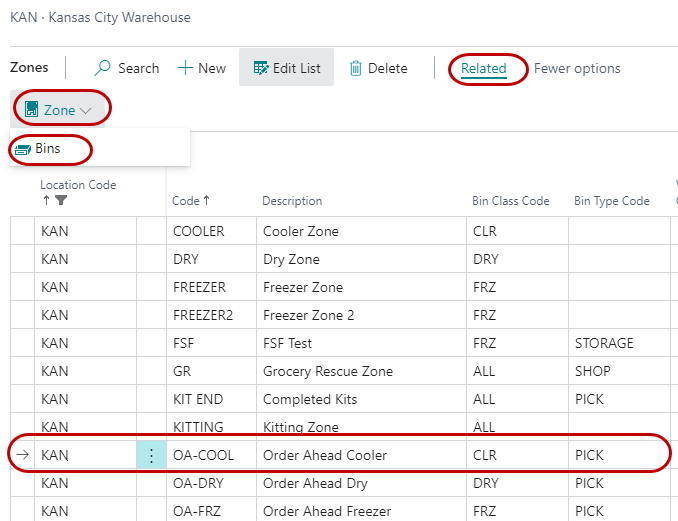Viewport: 678px width, 521px height.
Task: Select the COOLER zone code cell
Action: coord(199,231)
